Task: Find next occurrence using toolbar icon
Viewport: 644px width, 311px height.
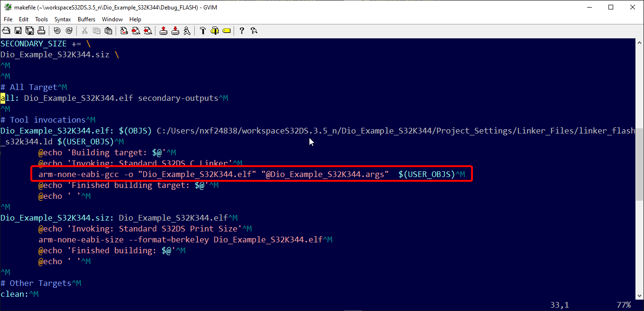Action: click(x=136, y=30)
